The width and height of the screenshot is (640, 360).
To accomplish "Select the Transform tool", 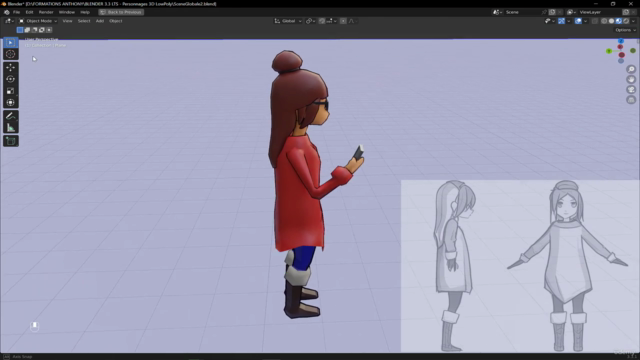I will [11, 102].
